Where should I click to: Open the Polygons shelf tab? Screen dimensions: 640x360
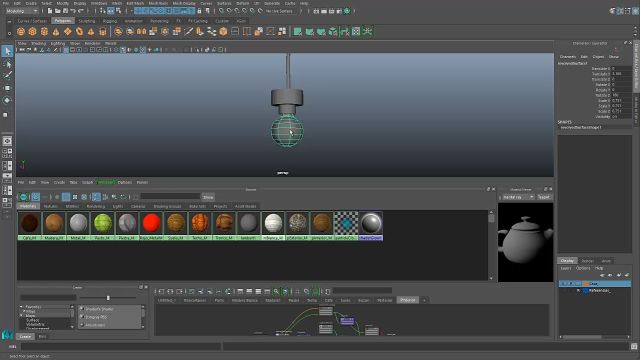63,21
